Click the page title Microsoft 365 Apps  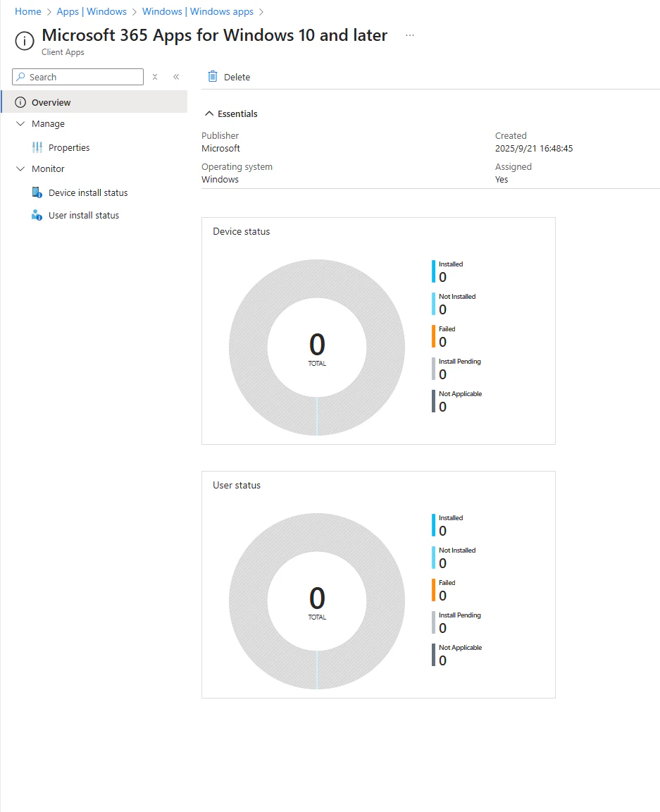tap(214, 35)
